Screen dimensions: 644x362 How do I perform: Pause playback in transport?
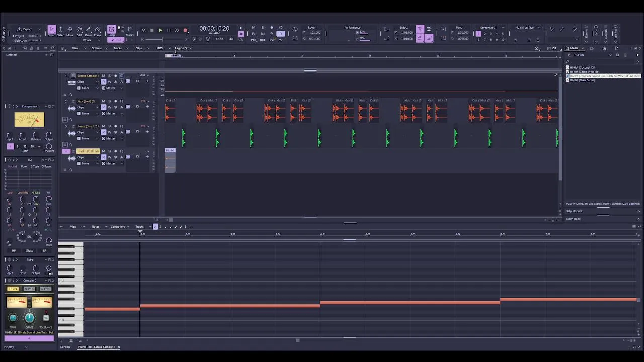(169, 30)
